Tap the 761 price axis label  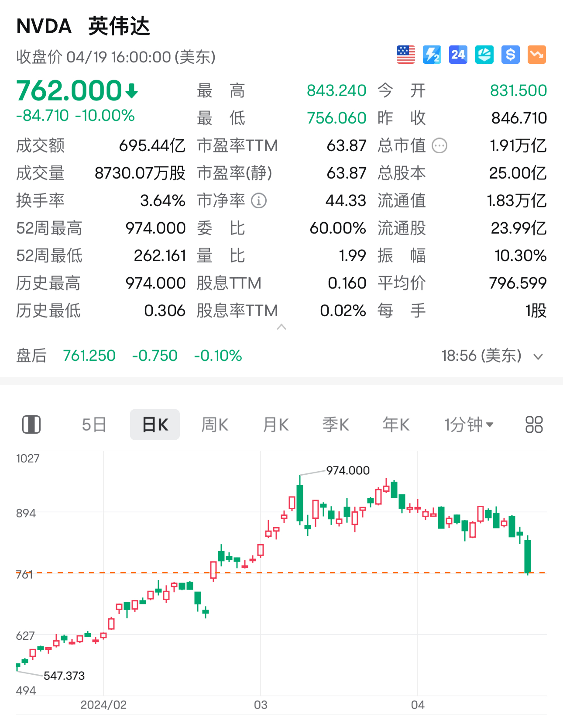point(24,575)
